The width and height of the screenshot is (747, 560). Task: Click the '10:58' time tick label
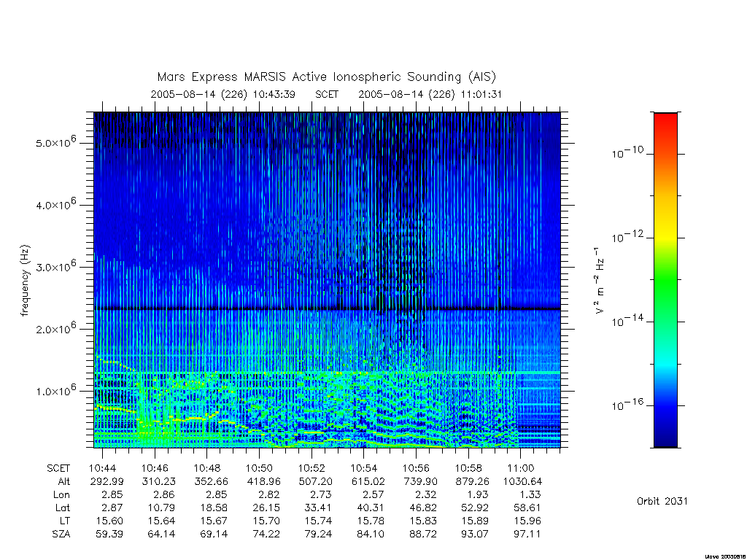pos(468,469)
